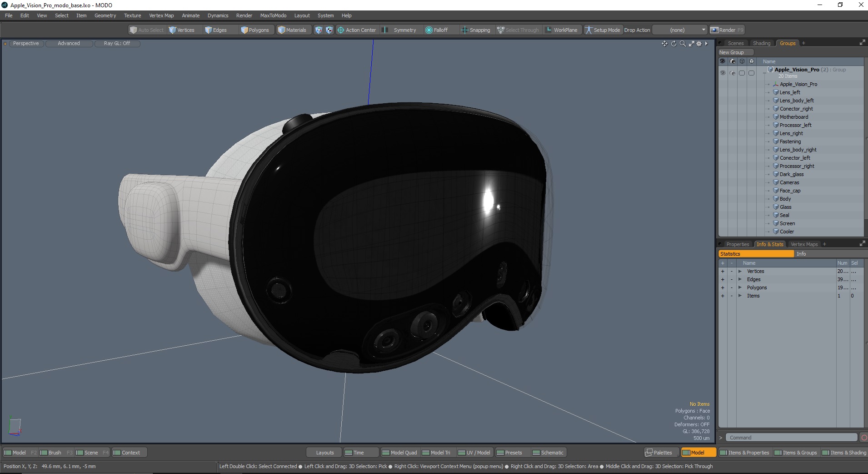Toggle Symmetry mode
Viewport: 868px width, 474px height.
pos(400,30)
